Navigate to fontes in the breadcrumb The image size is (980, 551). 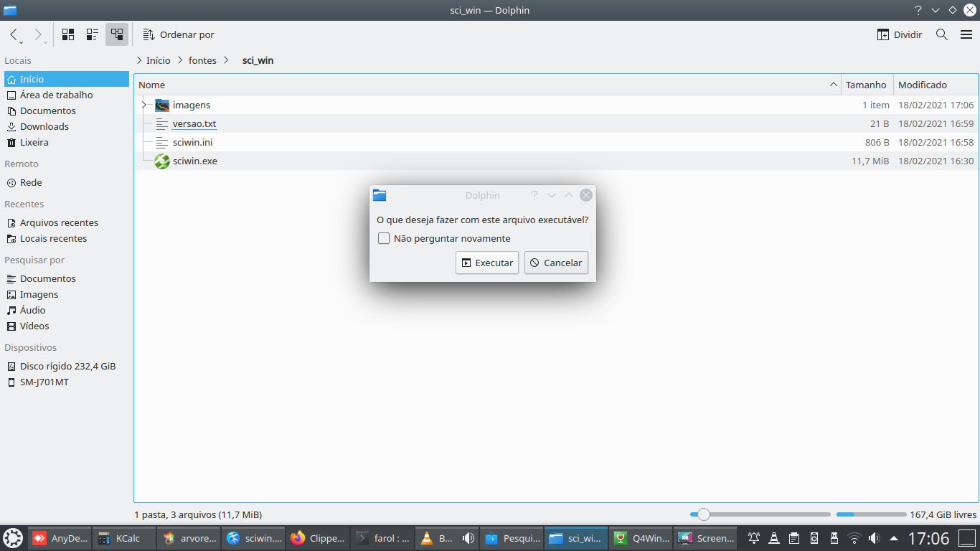point(202,60)
